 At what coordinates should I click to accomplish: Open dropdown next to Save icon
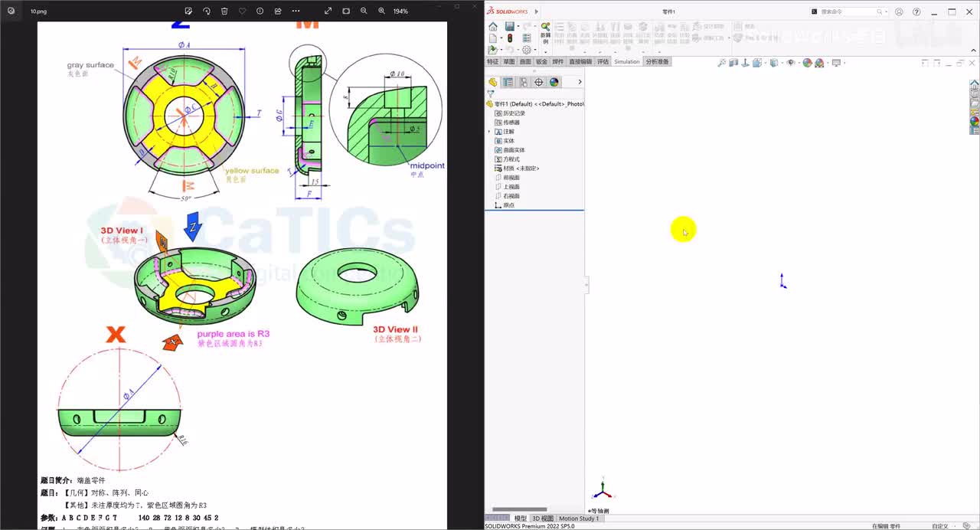pyautogui.click(x=517, y=27)
